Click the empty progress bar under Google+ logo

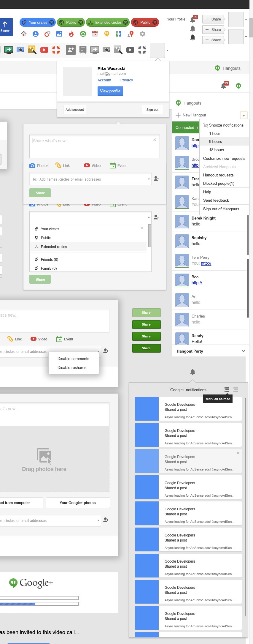pos(39,598)
